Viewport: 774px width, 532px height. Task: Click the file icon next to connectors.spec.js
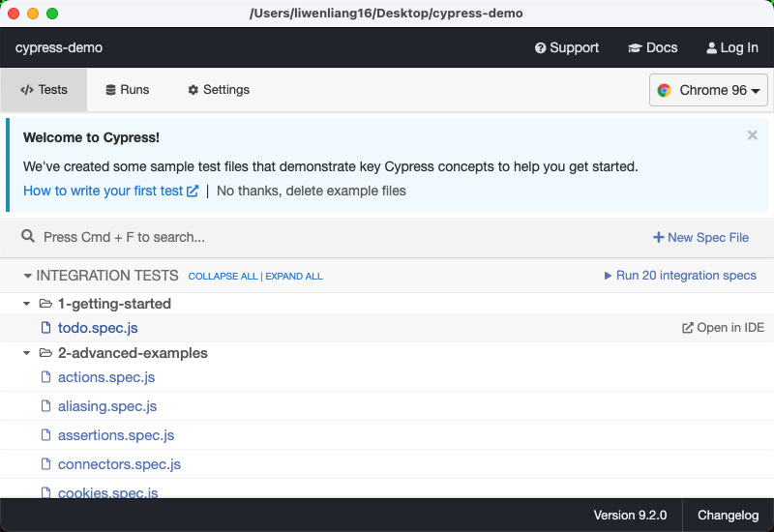click(45, 464)
